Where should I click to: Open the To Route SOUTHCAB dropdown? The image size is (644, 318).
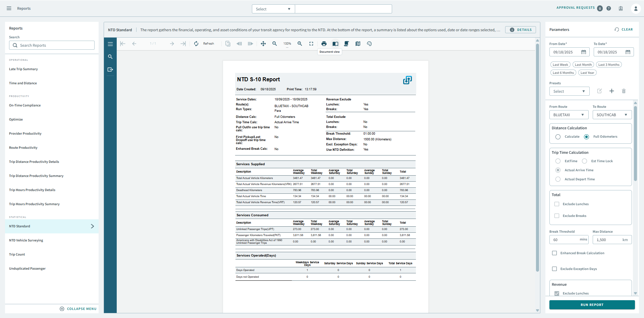tap(612, 115)
